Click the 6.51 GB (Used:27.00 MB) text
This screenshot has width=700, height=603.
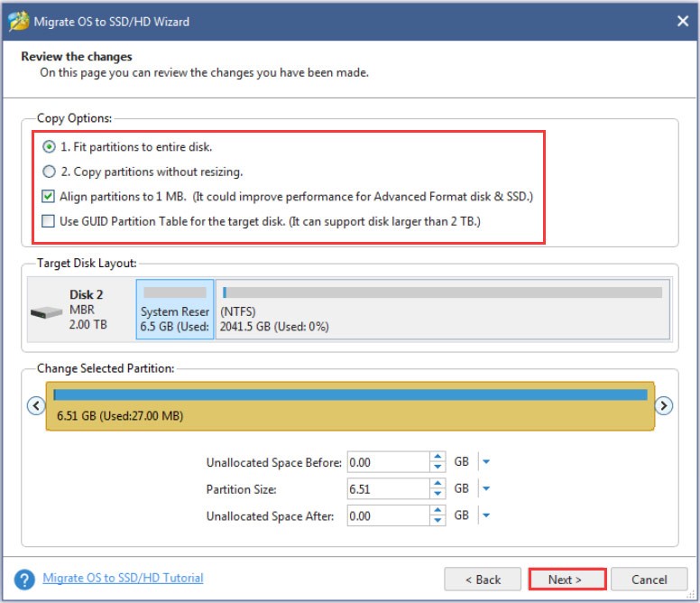(x=120, y=416)
